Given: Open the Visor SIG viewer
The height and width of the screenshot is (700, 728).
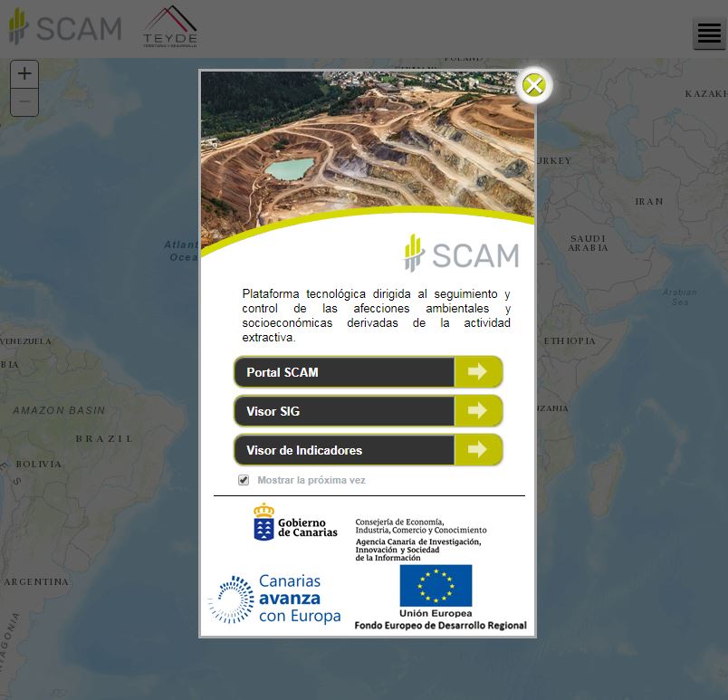Looking at the screenshot, I should click(x=344, y=410).
